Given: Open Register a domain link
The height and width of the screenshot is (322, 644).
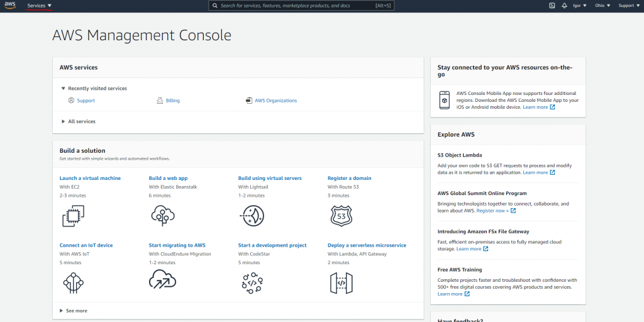Looking at the screenshot, I should pyautogui.click(x=349, y=178).
